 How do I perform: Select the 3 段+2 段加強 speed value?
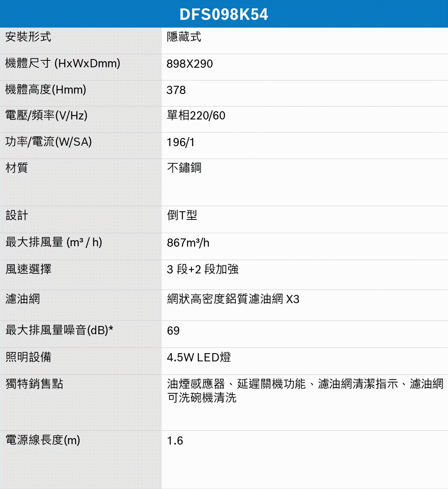(x=203, y=270)
